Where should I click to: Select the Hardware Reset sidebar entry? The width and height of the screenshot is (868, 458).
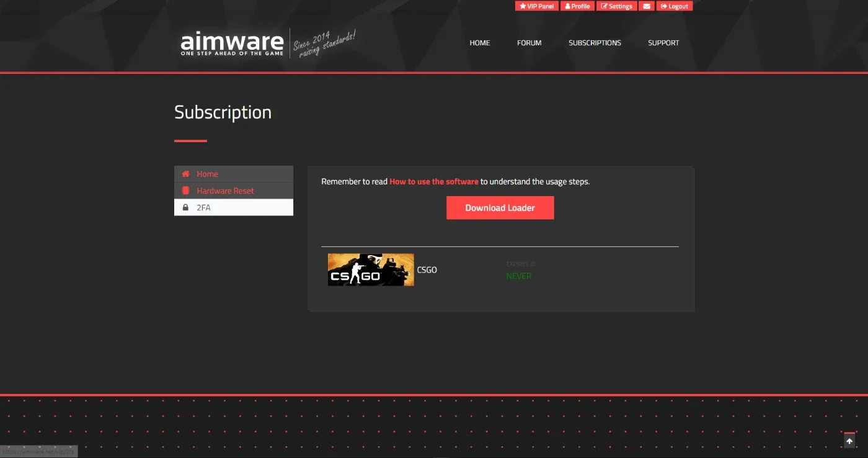[x=234, y=191]
